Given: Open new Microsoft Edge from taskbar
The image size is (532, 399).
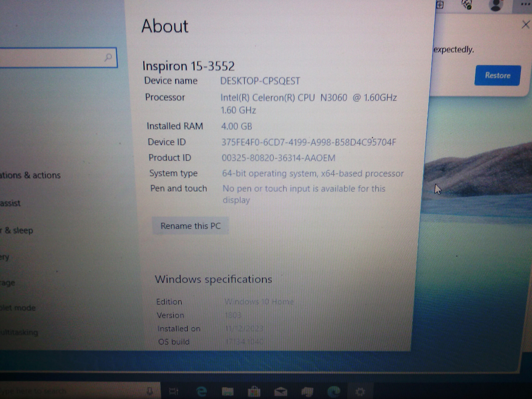Looking at the screenshot, I should 333,392.
